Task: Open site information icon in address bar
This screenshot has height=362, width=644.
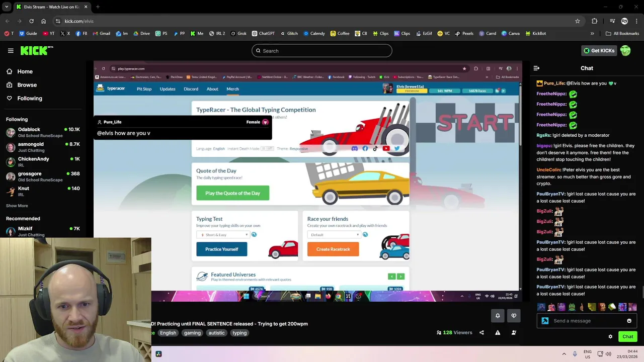Action: pyautogui.click(x=58, y=21)
